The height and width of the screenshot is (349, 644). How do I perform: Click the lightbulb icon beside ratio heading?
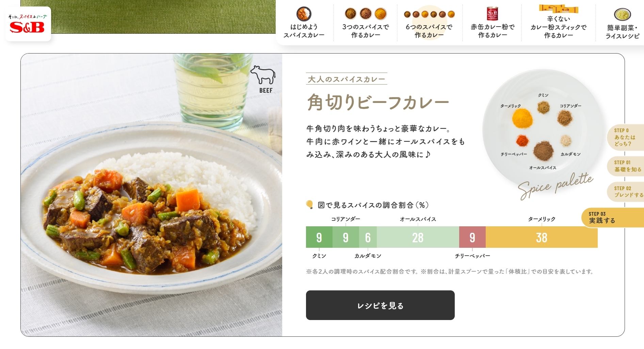click(x=309, y=204)
